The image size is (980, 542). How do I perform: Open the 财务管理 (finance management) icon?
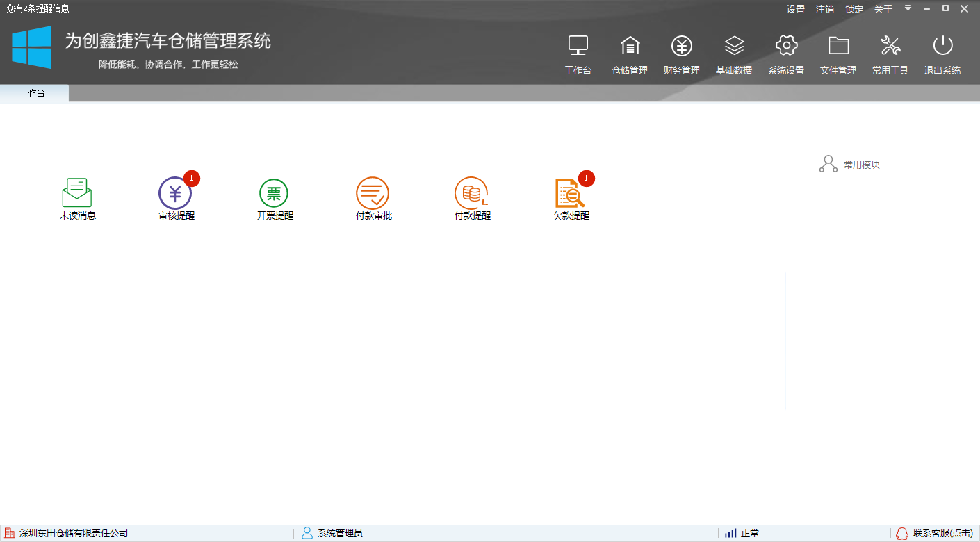tap(681, 54)
